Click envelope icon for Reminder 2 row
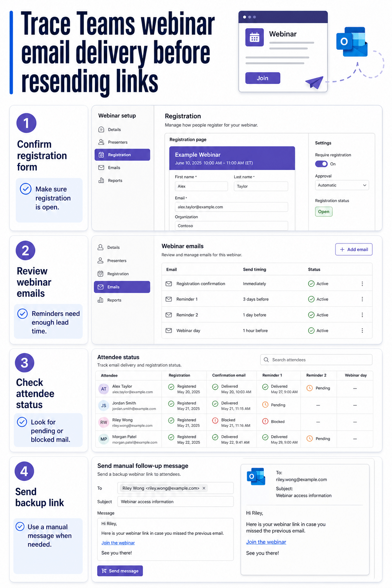 [x=168, y=315]
